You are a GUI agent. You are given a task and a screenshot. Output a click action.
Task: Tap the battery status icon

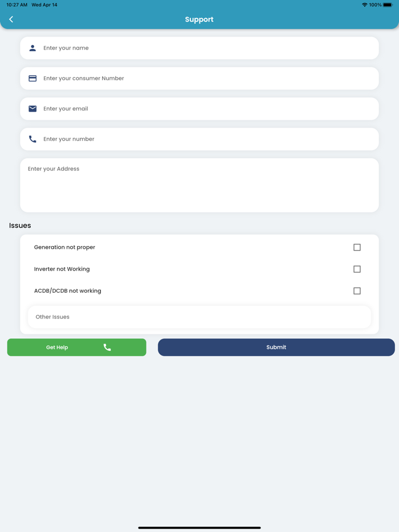388,5
